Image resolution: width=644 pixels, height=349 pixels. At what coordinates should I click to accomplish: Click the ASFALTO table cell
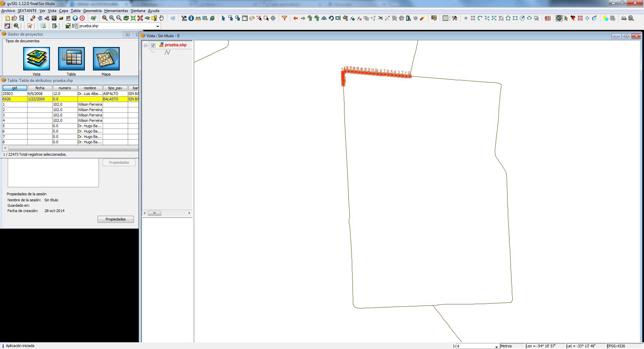pyautogui.click(x=115, y=94)
